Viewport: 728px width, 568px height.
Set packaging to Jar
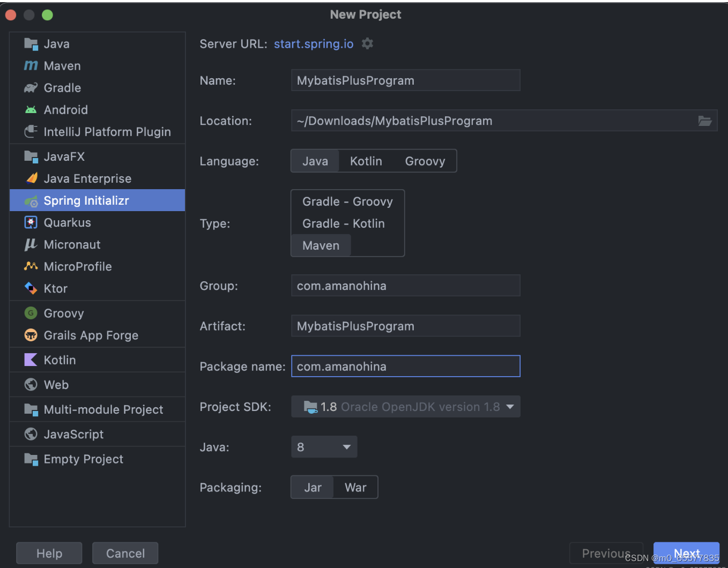pyautogui.click(x=313, y=488)
